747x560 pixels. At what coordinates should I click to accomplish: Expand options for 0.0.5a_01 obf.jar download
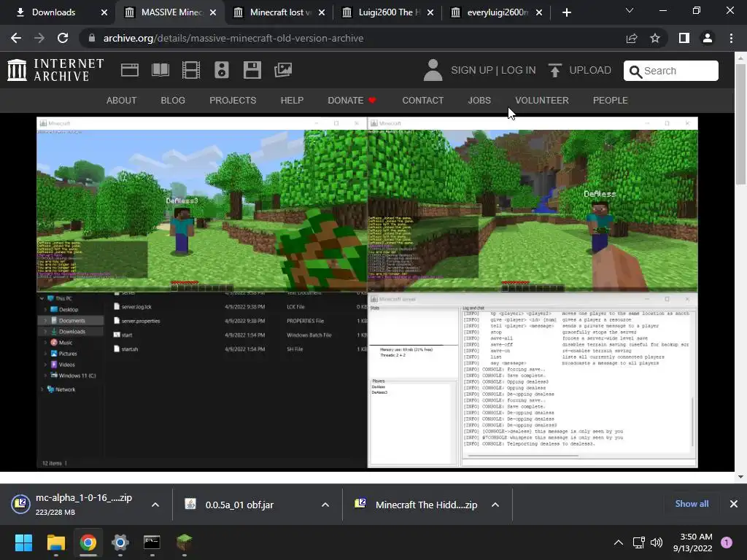(325, 505)
